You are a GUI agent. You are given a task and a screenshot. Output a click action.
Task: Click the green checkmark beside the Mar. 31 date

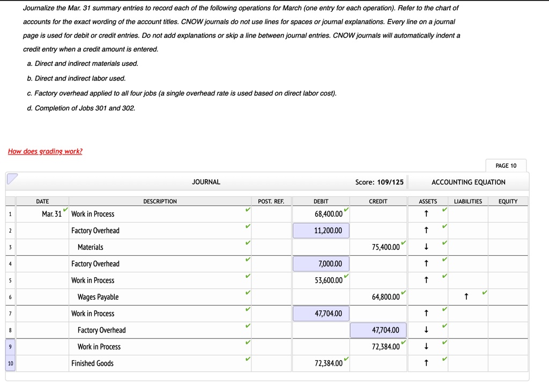(x=66, y=210)
